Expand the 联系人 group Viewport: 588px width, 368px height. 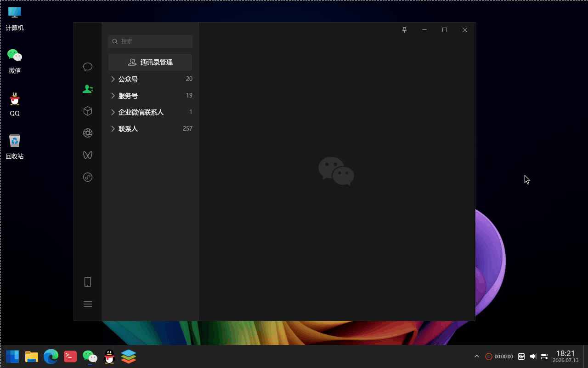[150, 129]
